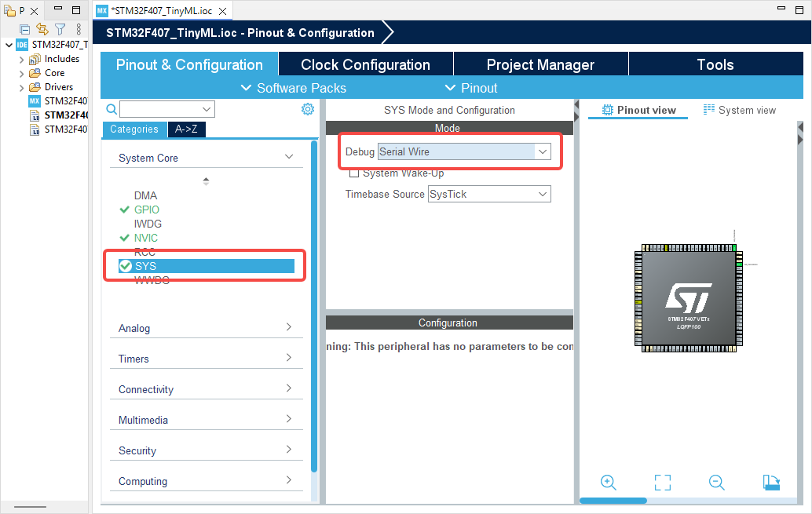This screenshot has height=514, width=812.
Task: Open the Pinout menu
Action: coord(471,88)
